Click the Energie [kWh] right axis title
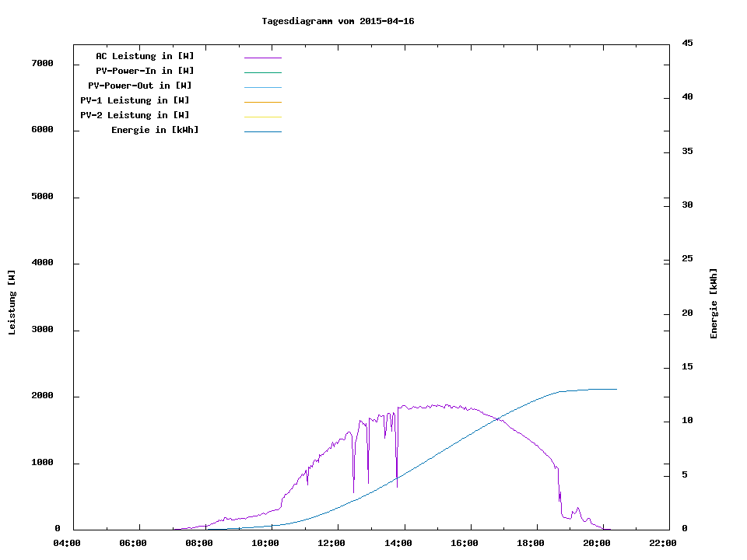 coord(714,303)
